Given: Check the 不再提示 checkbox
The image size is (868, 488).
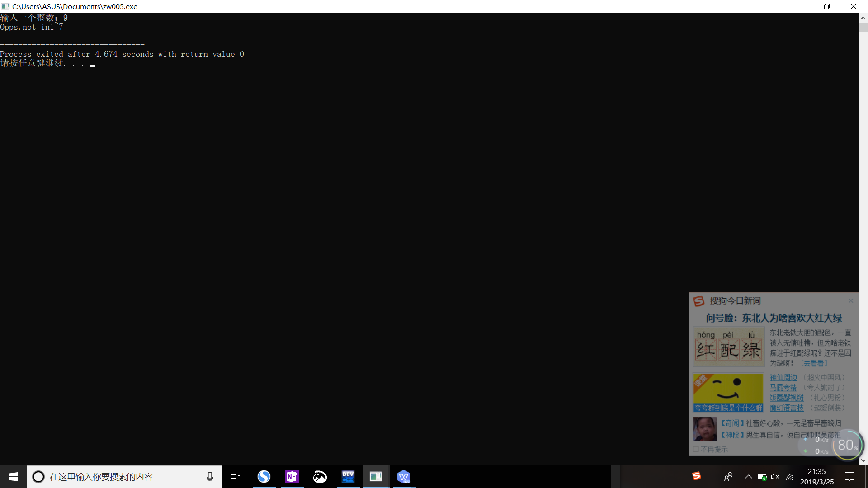Looking at the screenshot, I should click(x=696, y=449).
